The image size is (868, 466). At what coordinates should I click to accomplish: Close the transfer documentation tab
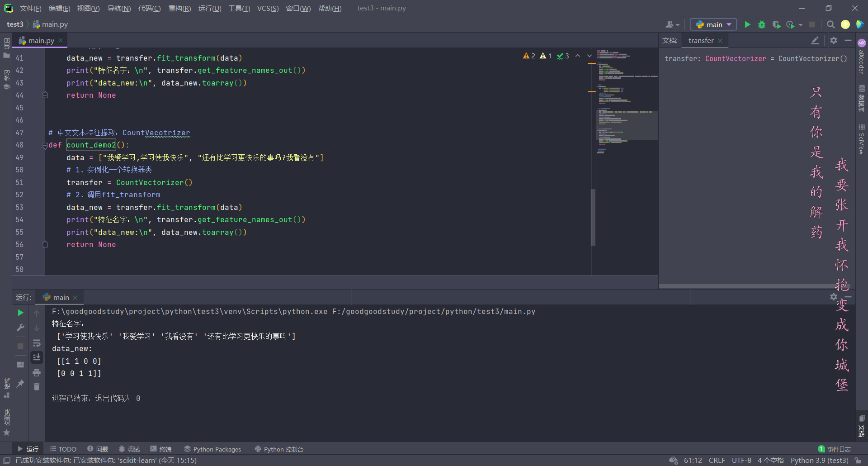(720, 41)
